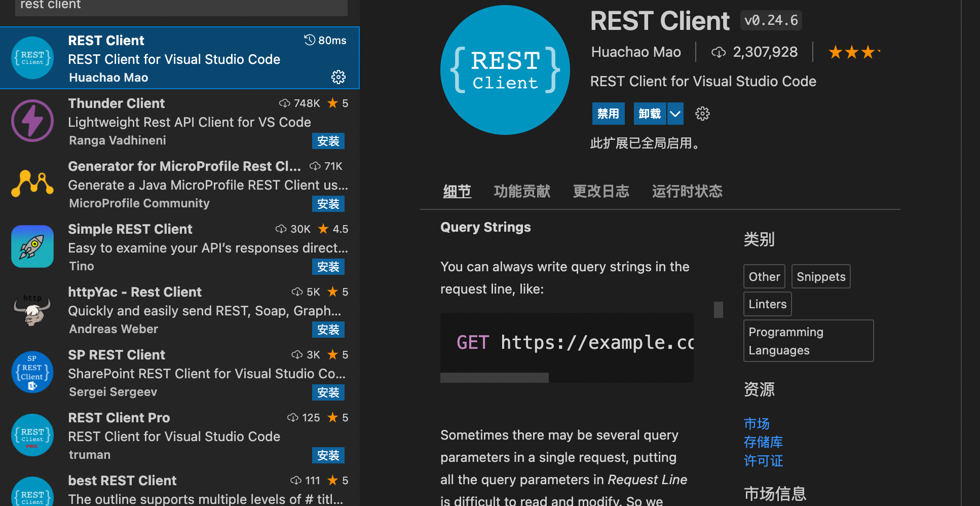The image size is (980, 506).
Task: Click httpYac 5K download cloud icon
Action: coord(297,292)
